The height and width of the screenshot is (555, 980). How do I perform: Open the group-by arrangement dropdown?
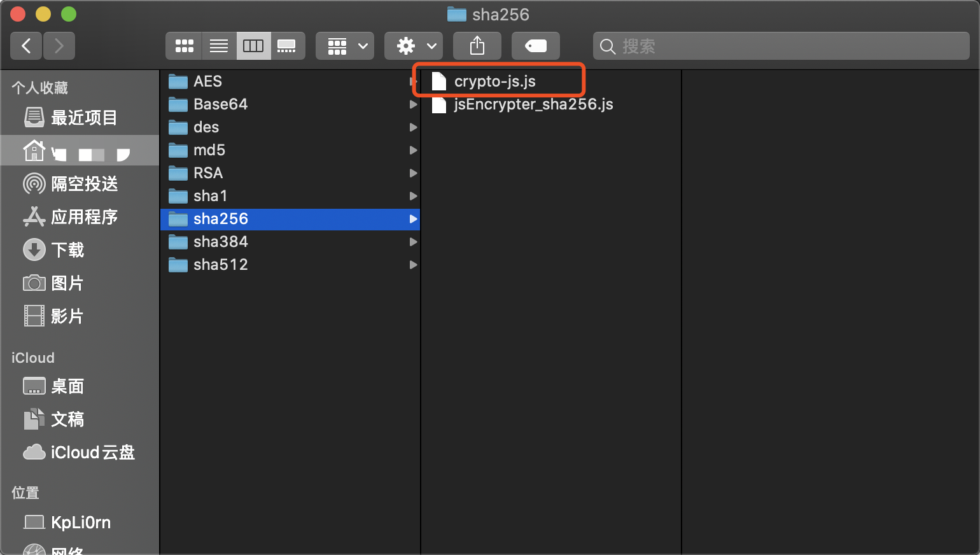coord(345,46)
